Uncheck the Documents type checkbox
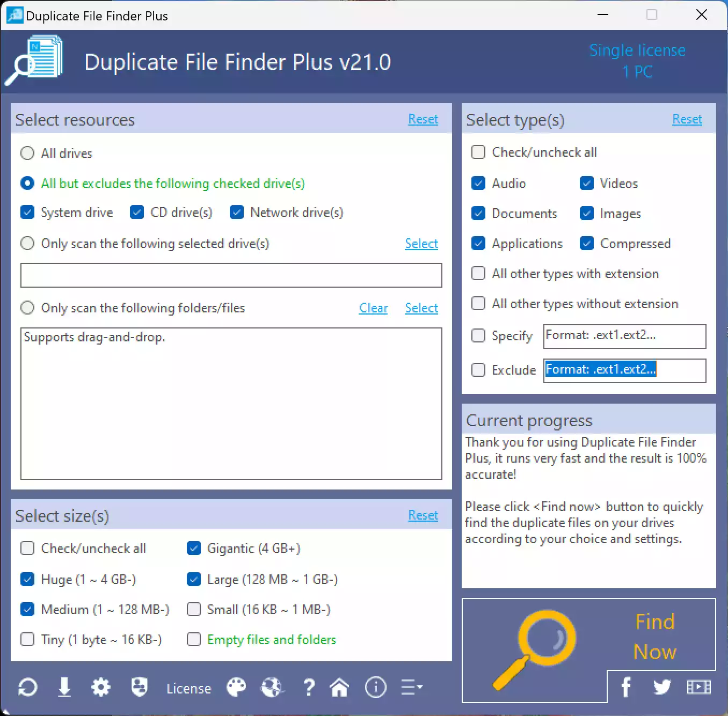728x716 pixels. [478, 214]
